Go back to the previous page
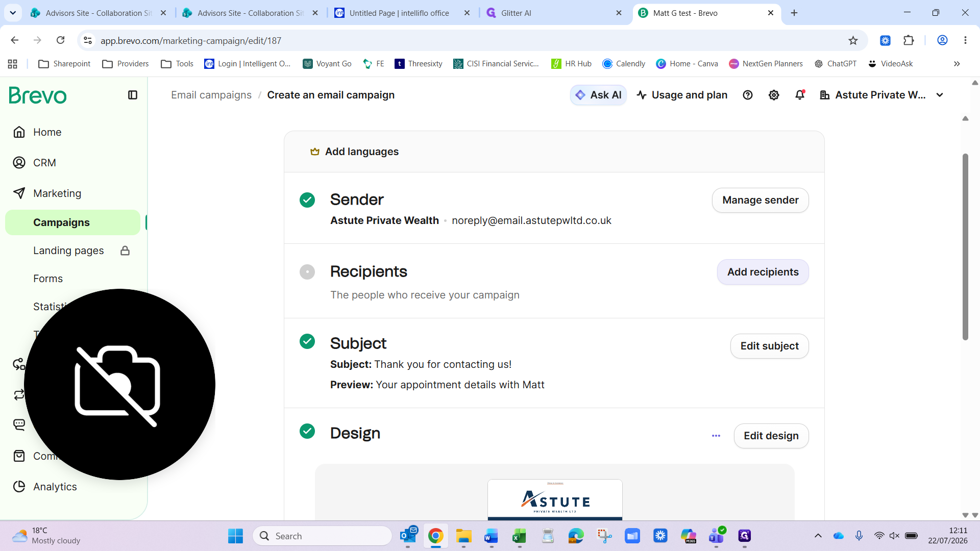Image resolution: width=980 pixels, height=551 pixels. tap(15, 40)
